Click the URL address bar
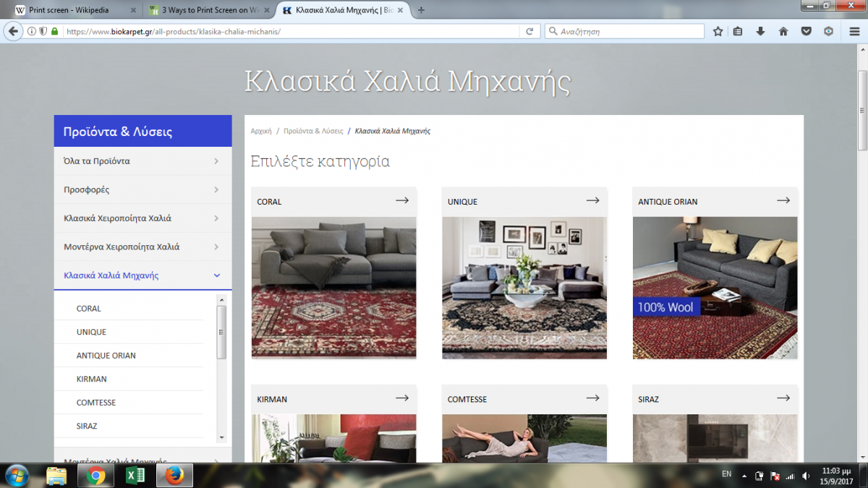Screen dimensions: 868x488 (289, 32)
